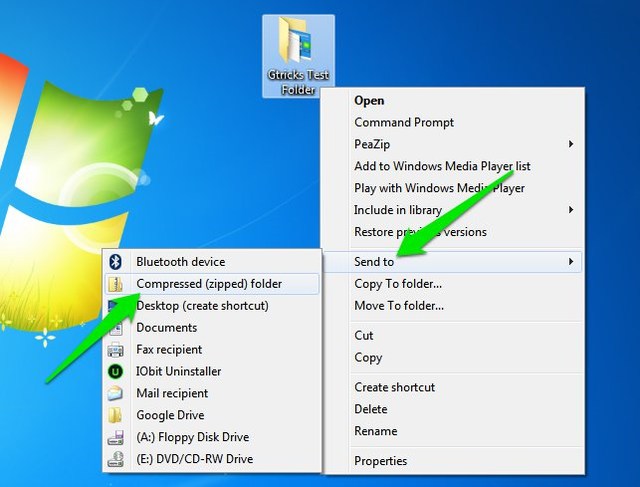
Task: Choose Rename from the context menu
Action: pyautogui.click(x=454, y=431)
